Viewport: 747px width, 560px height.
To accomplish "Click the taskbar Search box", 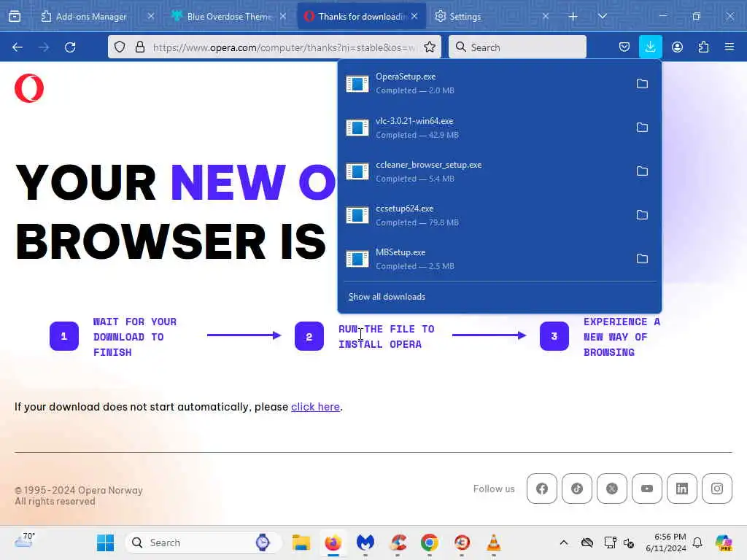I will point(203,542).
